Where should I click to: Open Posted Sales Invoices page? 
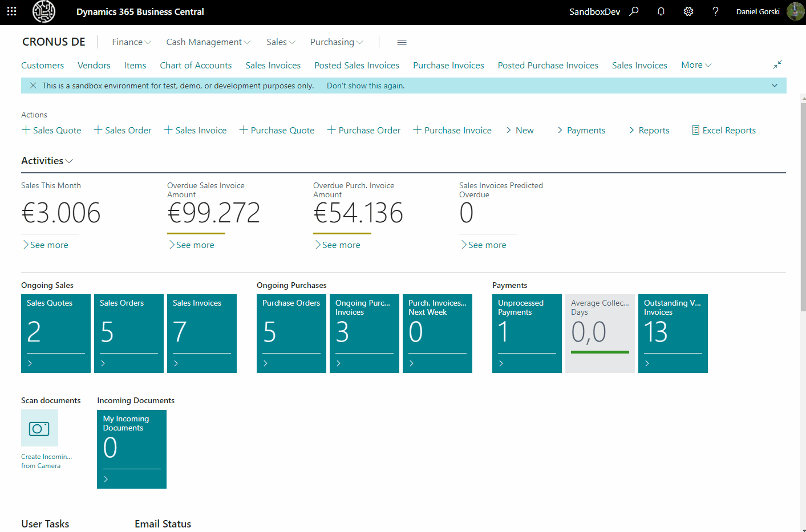coord(357,66)
